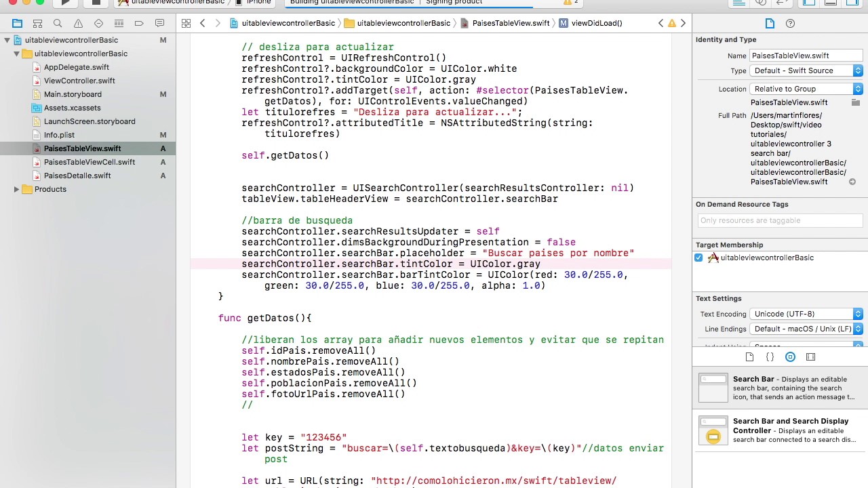This screenshot has height=488, width=868.
Task: Show the Quick Help inspector
Action: (790, 23)
